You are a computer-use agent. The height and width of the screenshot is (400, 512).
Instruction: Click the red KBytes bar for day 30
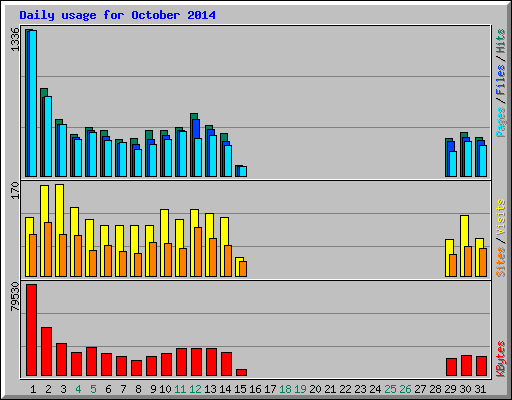466,366
